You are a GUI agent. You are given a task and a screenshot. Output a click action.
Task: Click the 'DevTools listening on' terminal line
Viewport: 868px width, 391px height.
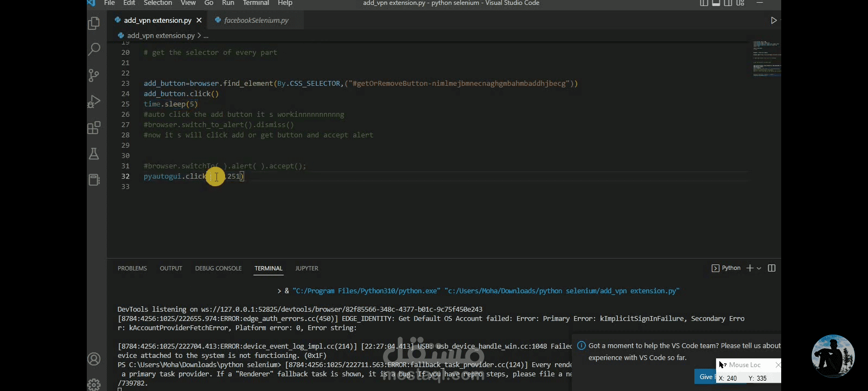[300, 309]
